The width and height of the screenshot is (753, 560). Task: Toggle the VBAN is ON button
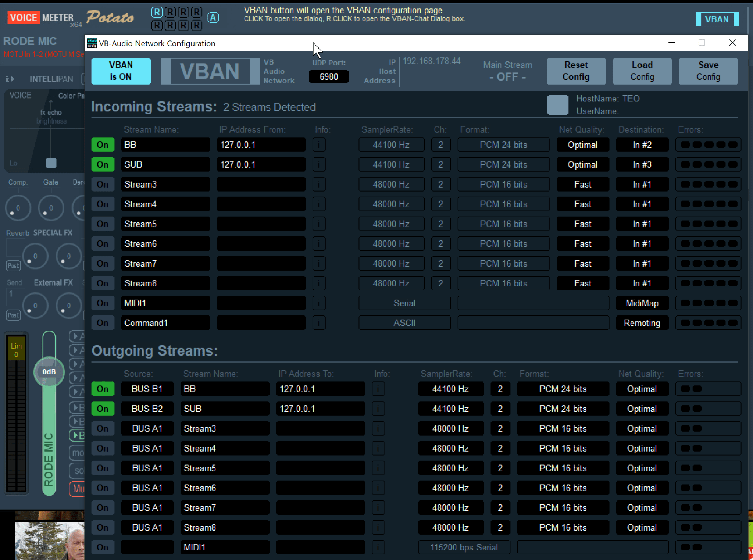tap(121, 71)
